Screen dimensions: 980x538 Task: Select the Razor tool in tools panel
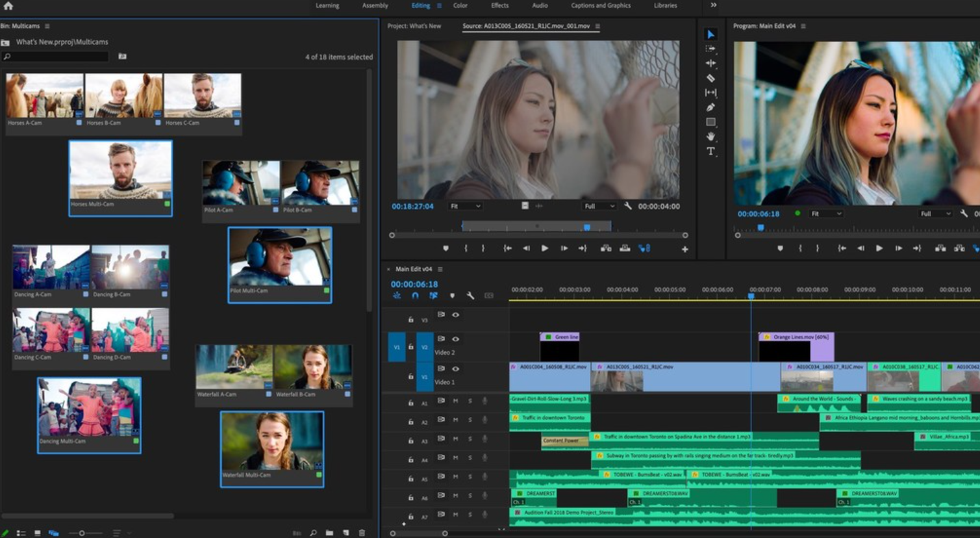(710, 78)
